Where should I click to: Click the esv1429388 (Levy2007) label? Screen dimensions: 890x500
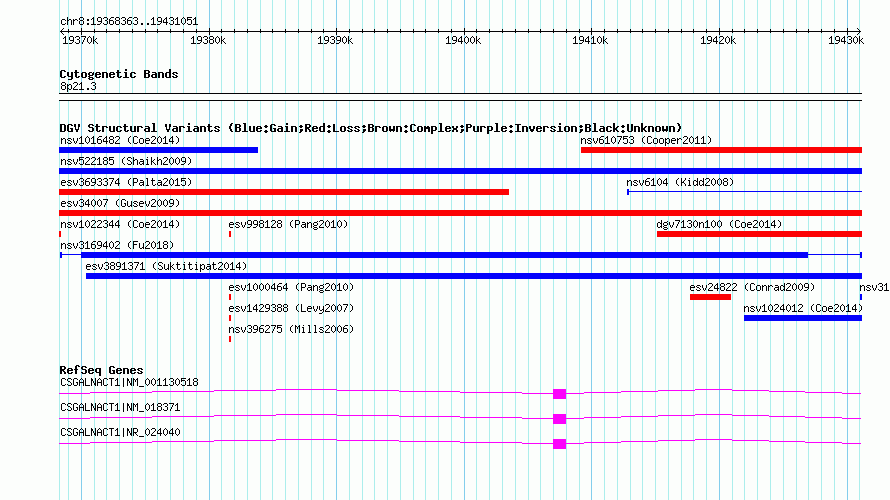(291, 308)
